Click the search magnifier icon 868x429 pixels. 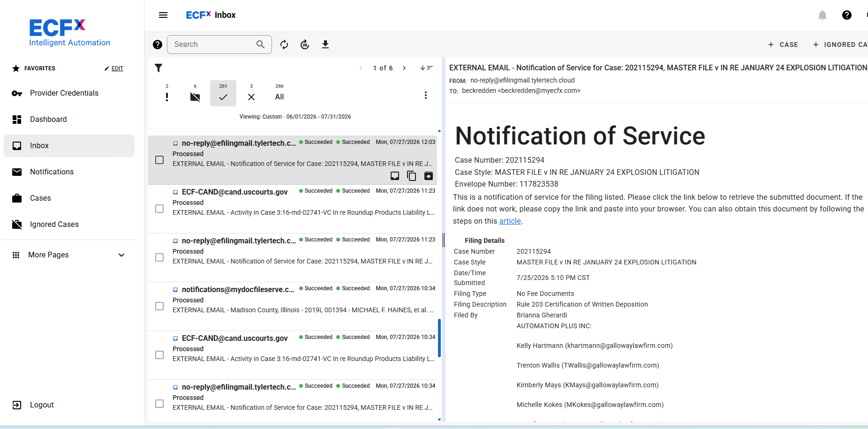(261, 45)
